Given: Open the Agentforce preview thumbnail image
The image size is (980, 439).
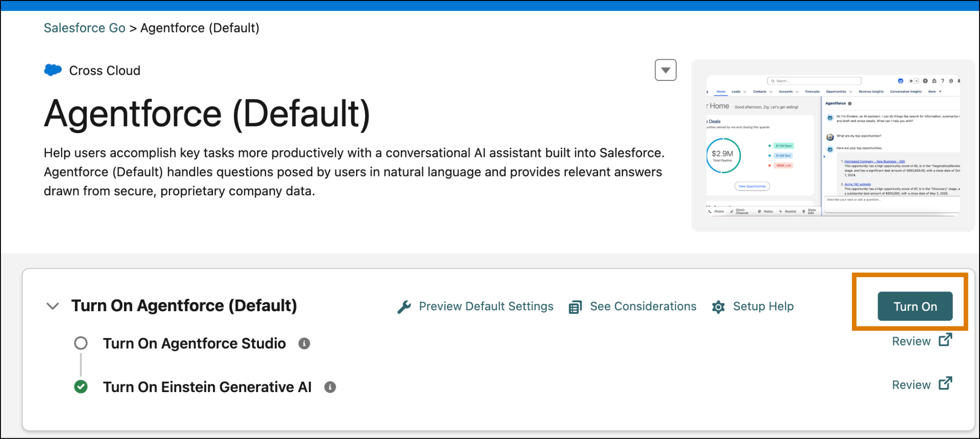Looking at the screenshot, I should pyautogui.click(x=833, y=145).
